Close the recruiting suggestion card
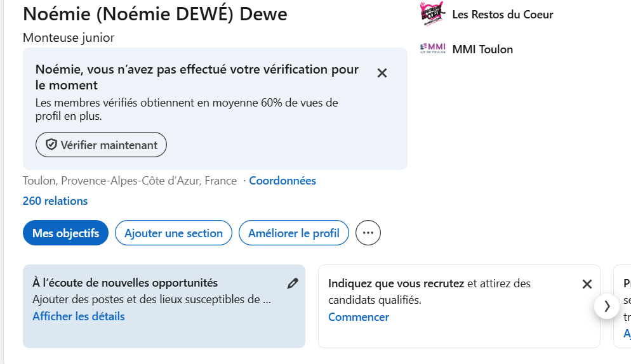 pyautogui.click(x=587, y=284)
